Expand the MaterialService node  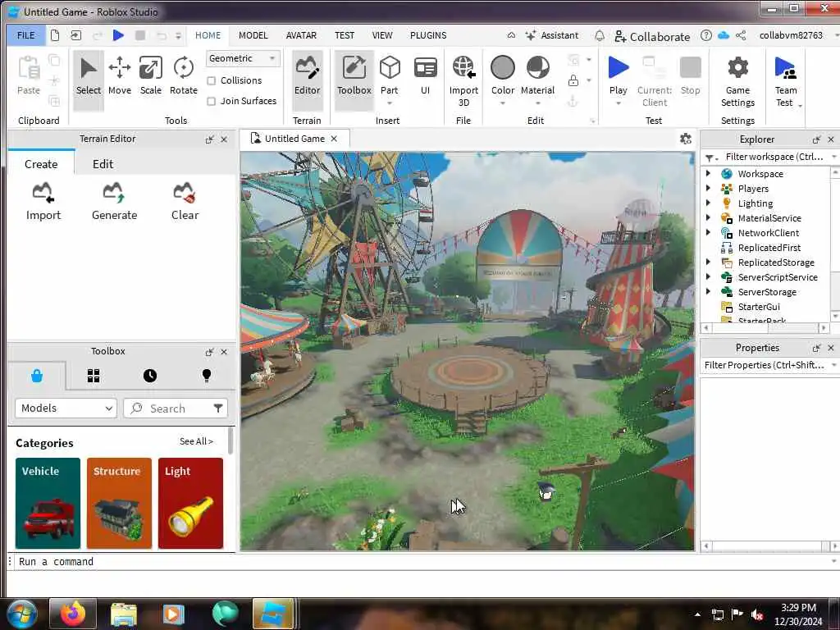(x=708, y=217)
